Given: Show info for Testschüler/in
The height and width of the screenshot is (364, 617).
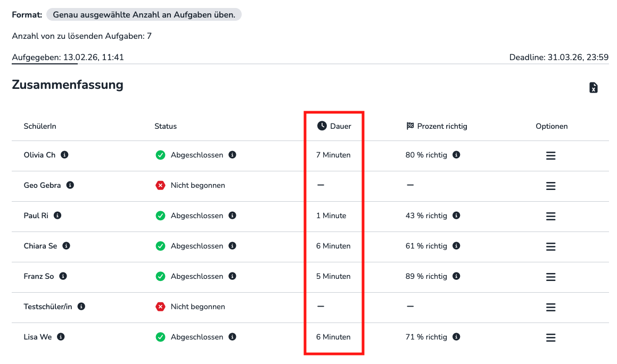Looking at the screenshot, I should [x=81, y=307].
